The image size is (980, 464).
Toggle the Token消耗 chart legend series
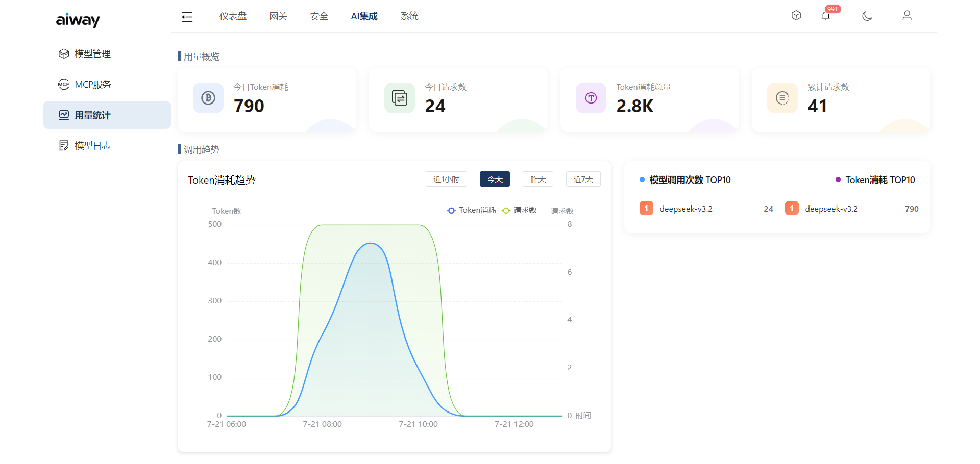click(x=471, y=210)
